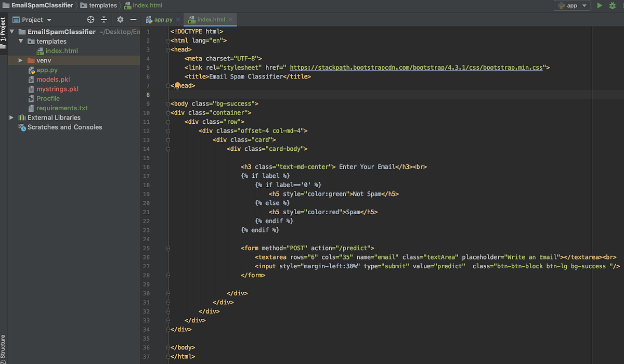The width and height of the screenshot is (624, 364).
Task: Start debugging the app
Action: [613, 5]
